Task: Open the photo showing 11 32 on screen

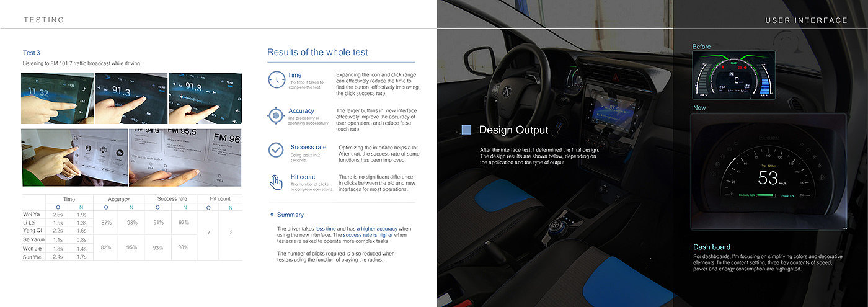Action: click(x=58, y=98)
